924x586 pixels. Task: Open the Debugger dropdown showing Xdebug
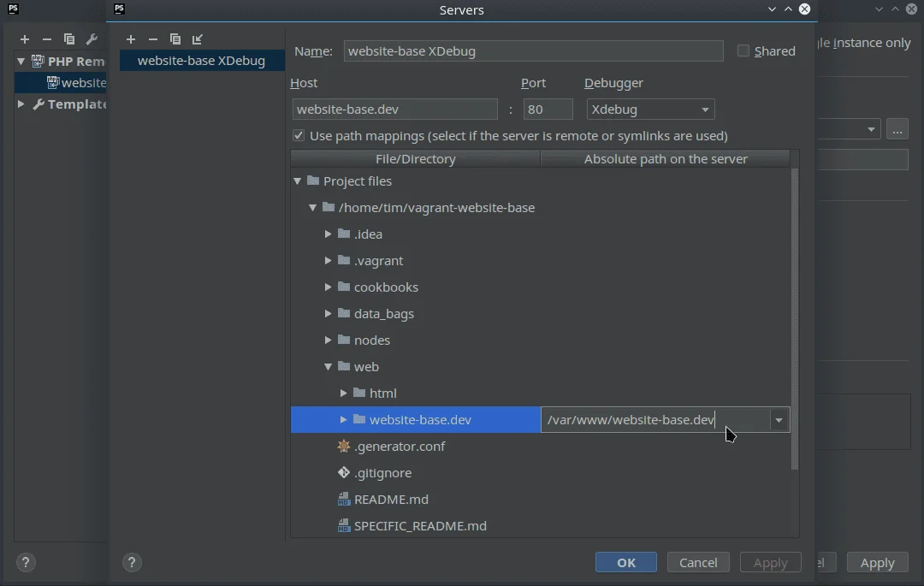(706, 110)
